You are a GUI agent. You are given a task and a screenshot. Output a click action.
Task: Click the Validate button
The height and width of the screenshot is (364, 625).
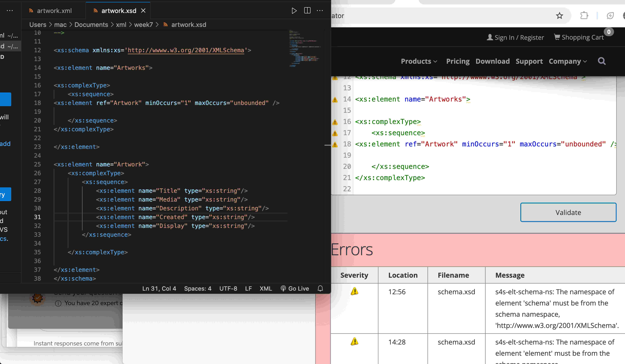click(x=568, y=212)
